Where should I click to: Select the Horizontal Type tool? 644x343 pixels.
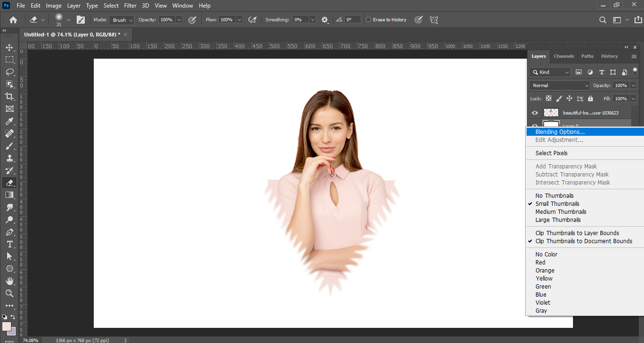[x=9, y=244]
